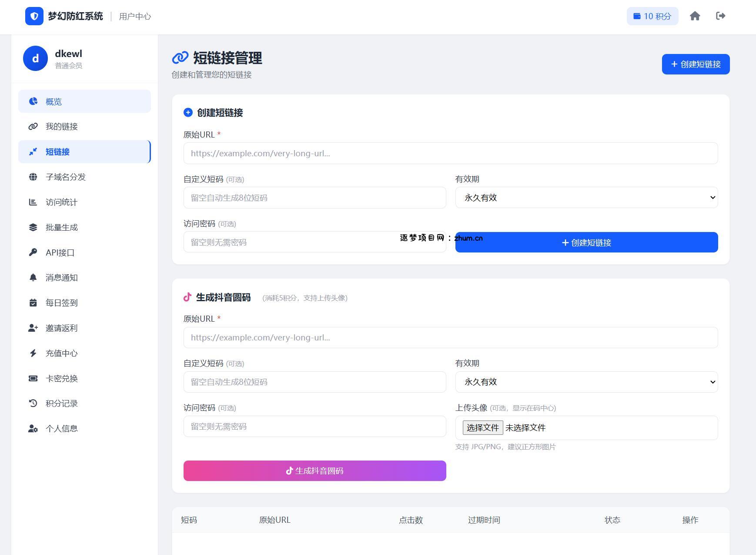
Task: Focus 访问密码 field in 抖音圆码 form
Action: tap(314, 427)
